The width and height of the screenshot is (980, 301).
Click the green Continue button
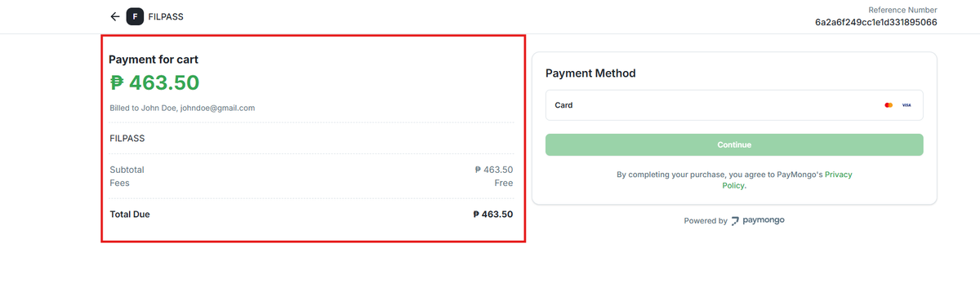pyautogui.click(x=734, y=144)
